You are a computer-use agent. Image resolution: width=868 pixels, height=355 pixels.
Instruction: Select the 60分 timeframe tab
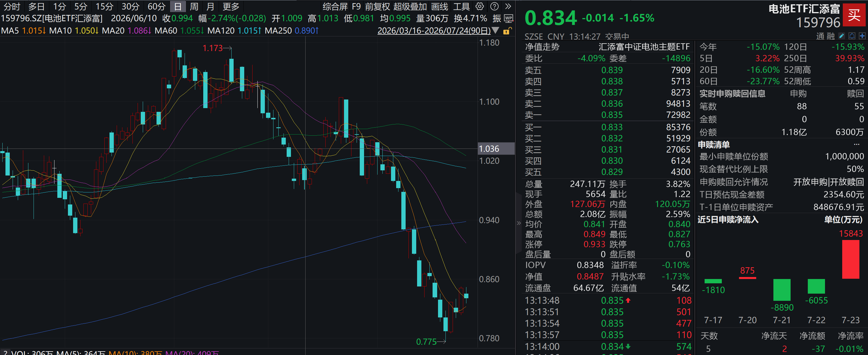click(157, 6)
